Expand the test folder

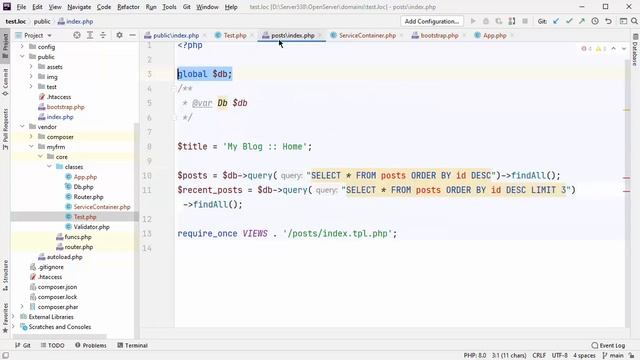[x=31, y=87]
